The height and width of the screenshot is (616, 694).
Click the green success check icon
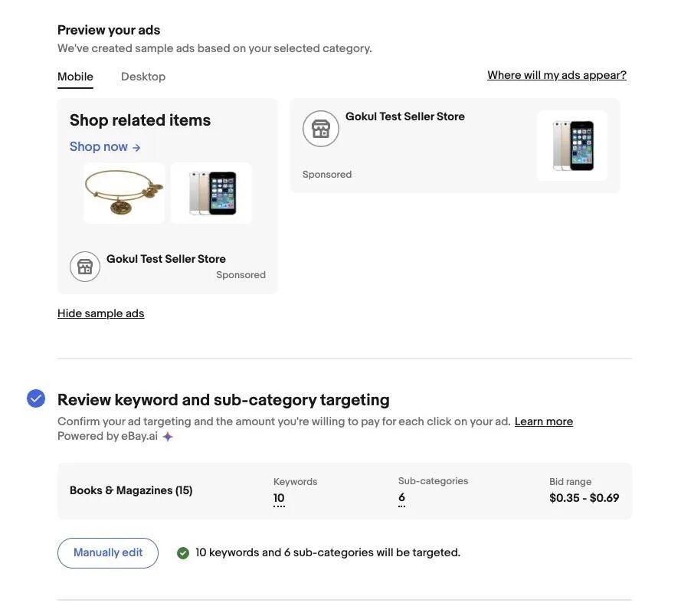pyautogui.click(x=183, y=553)
